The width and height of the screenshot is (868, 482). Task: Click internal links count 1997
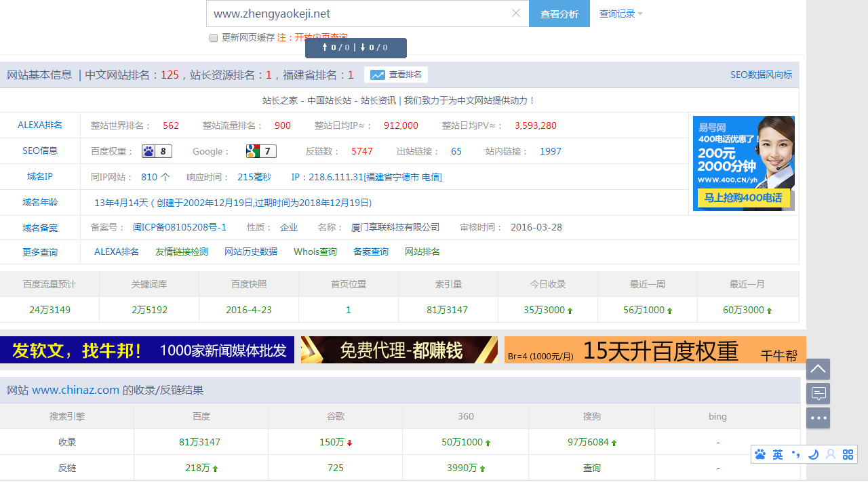tap(551, 151)
